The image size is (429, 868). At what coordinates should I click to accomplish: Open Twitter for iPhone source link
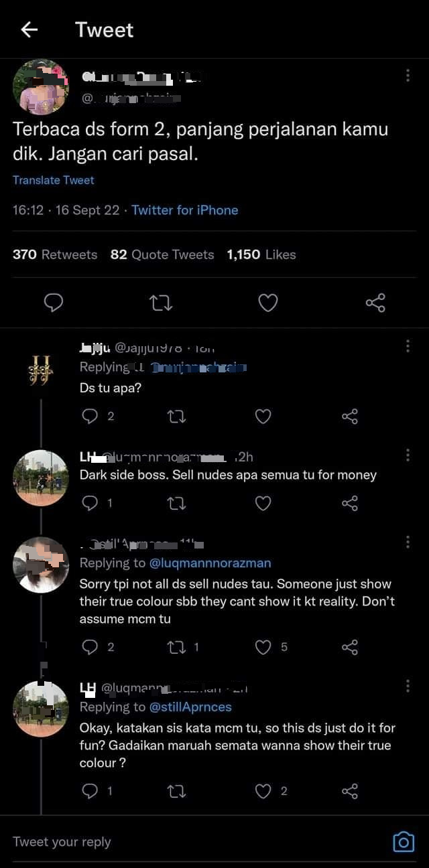tap(185, 210)
